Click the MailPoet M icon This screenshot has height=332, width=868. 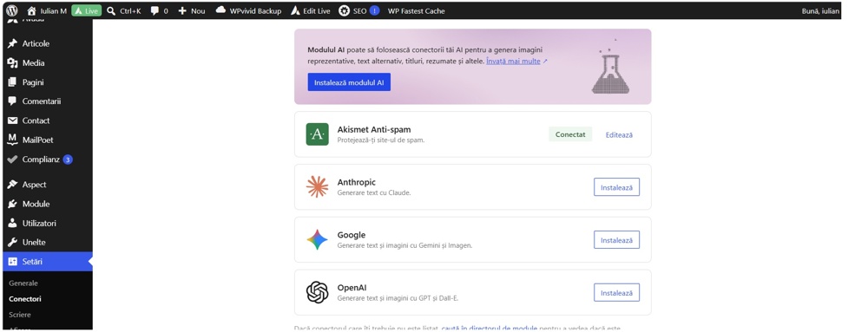click(13, 140)
